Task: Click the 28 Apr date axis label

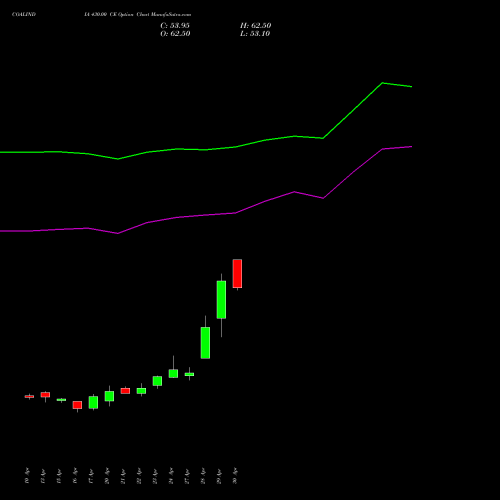Action: (x=203, y=476)
